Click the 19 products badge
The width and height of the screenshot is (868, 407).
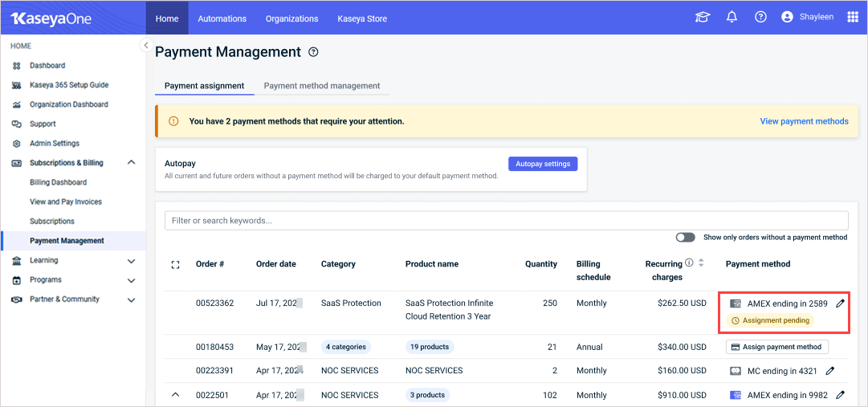pos(430,347)
